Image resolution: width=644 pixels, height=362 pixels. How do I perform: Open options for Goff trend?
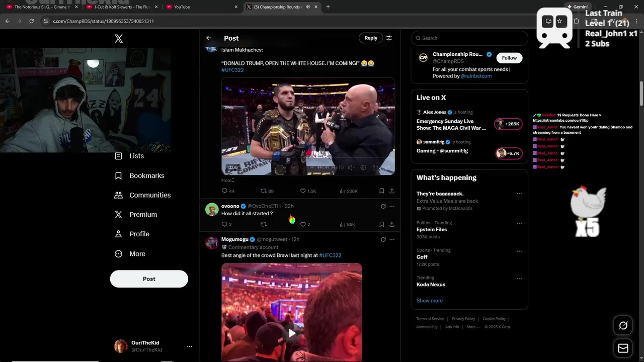click(x=519, y=250)
